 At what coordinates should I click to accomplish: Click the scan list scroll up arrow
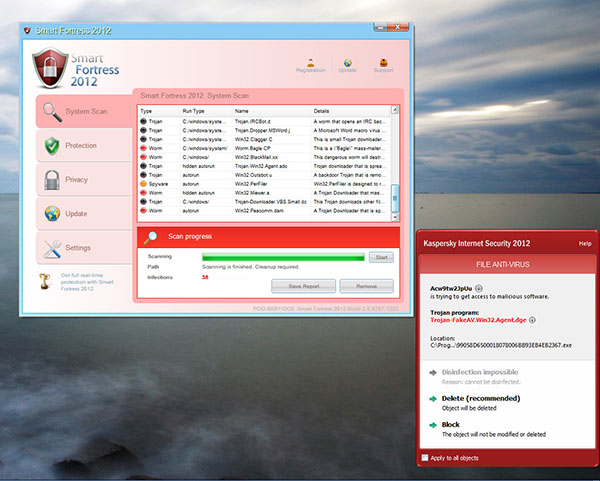coord(395,110)
